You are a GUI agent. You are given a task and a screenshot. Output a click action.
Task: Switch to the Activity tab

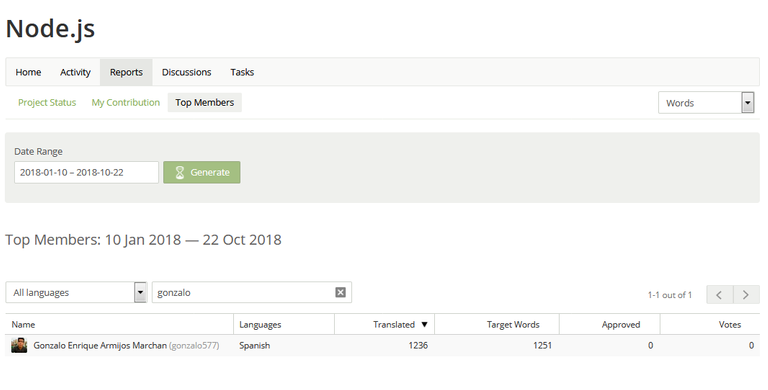pos(75,72)
